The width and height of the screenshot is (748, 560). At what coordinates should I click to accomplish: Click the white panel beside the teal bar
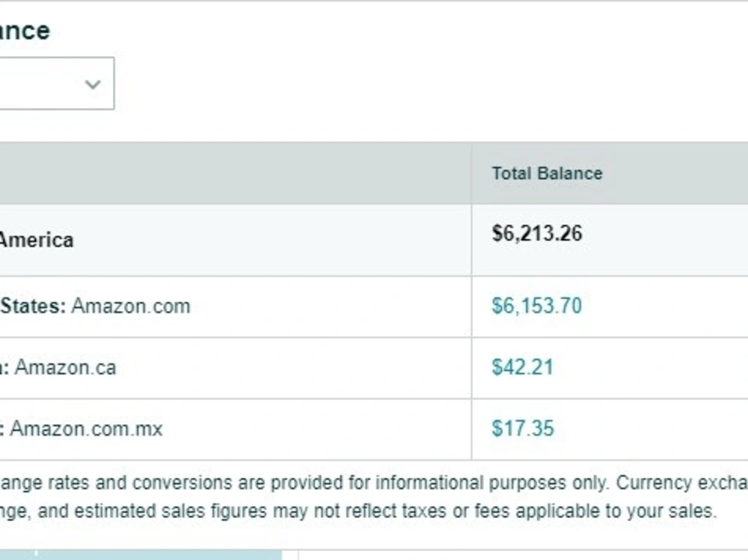[x=524, y=555]
